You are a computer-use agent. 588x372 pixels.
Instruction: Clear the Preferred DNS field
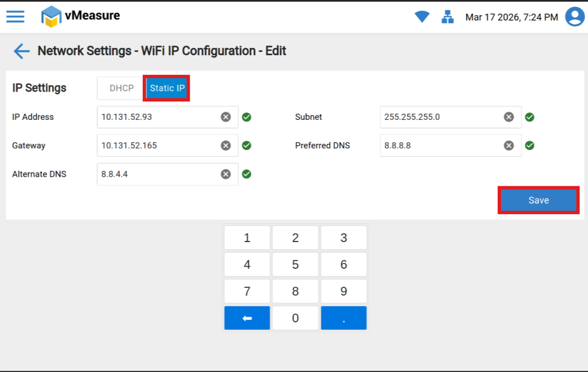pos(509,146)
